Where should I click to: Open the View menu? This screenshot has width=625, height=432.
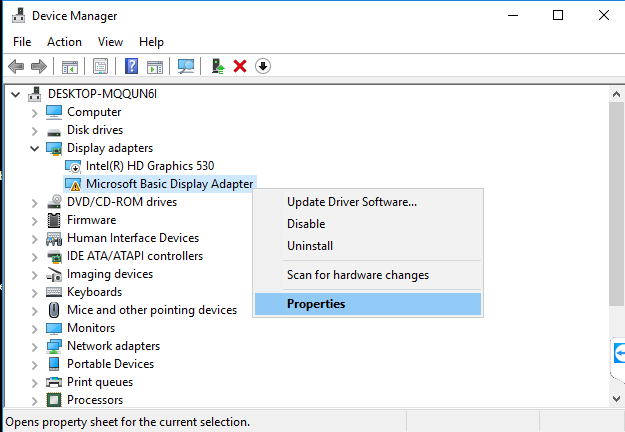110,42
